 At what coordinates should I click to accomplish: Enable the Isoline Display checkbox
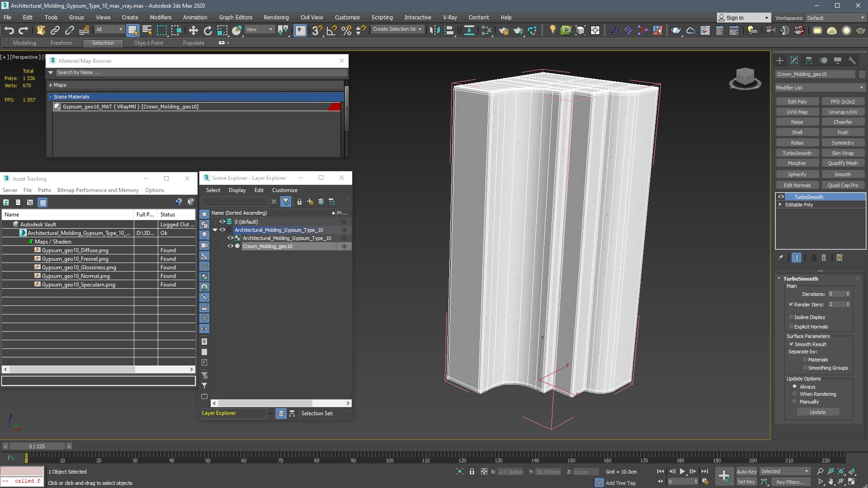click(x=791, y=317)
